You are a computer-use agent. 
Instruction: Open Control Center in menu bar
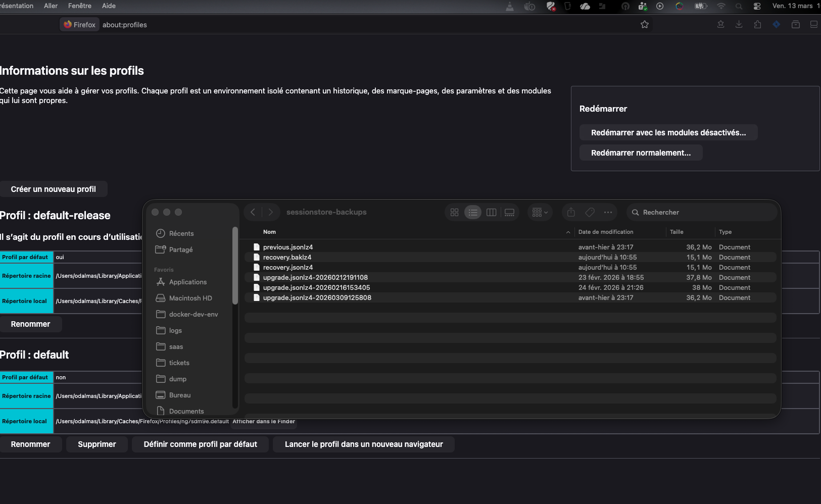757,6
